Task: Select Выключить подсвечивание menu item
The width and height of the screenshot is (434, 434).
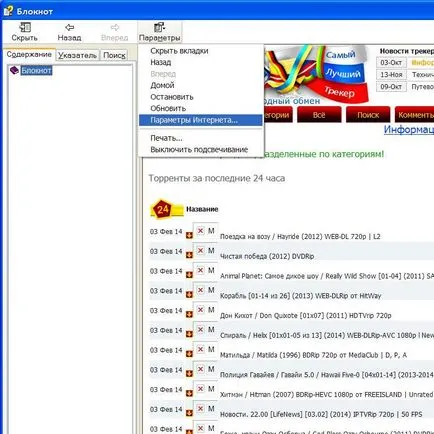Action: (201, 150)
